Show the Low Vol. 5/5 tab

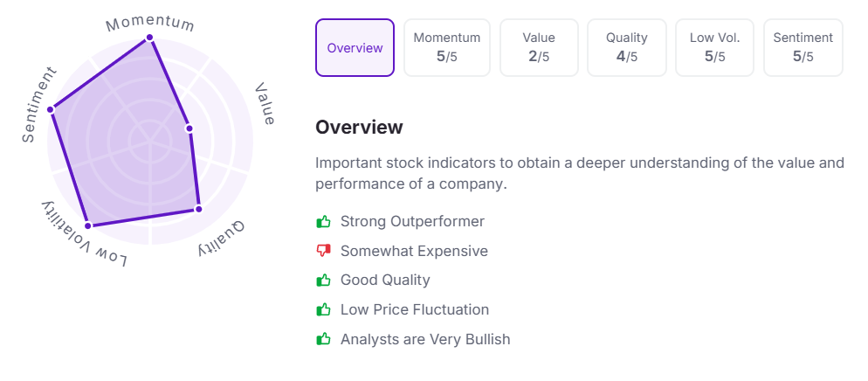715,48
